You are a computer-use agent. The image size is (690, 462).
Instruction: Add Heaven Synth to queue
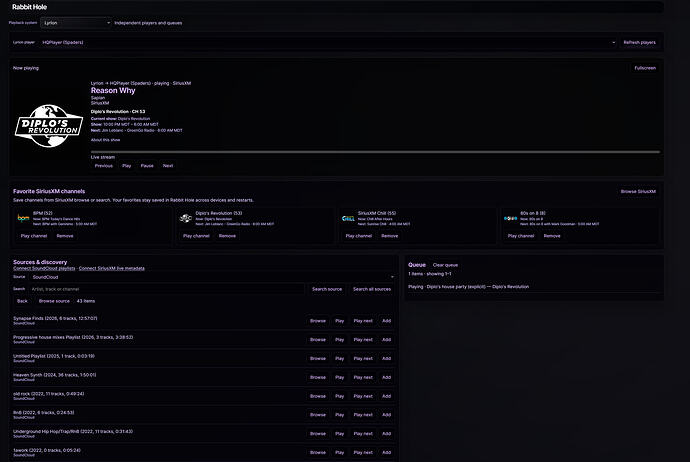click(386, 378)
